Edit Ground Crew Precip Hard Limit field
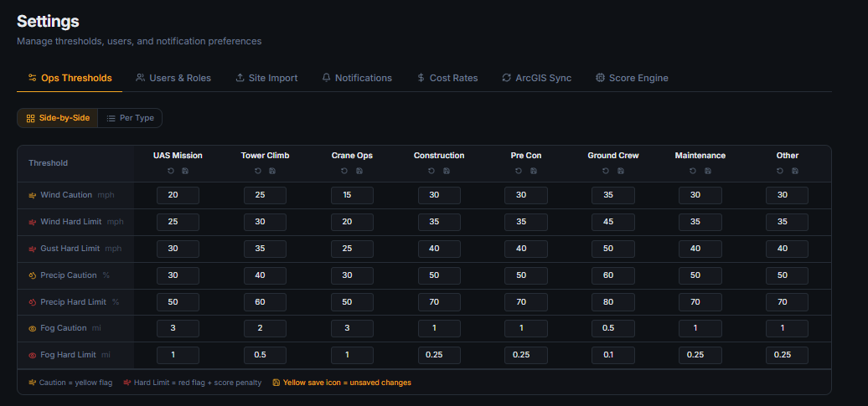The height and width of the screenshot is (406, 868). pyautogui.click(x=612, y=302)
